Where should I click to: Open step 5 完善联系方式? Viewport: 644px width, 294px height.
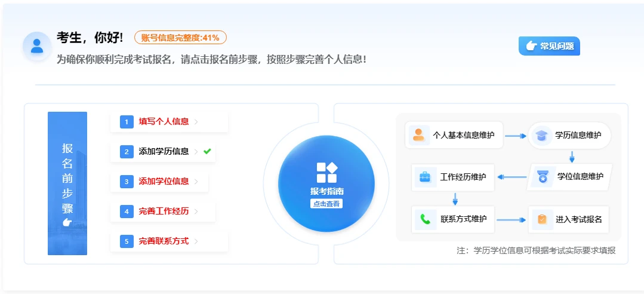(164, 241)
